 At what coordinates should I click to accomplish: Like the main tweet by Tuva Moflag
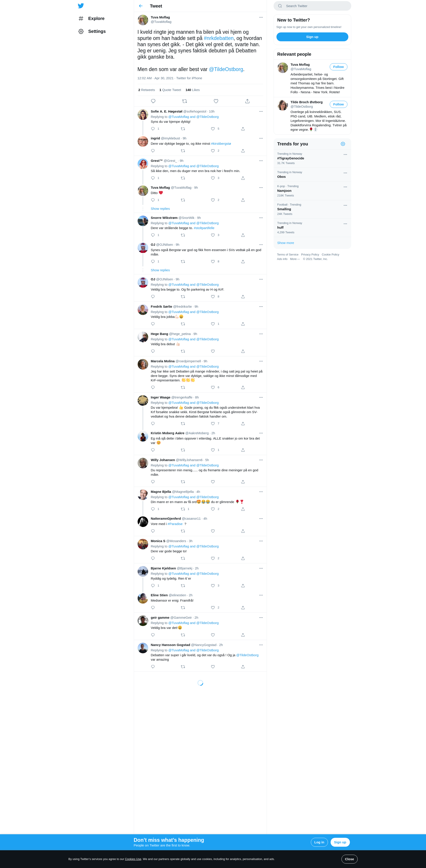click(x=216, y=101)
